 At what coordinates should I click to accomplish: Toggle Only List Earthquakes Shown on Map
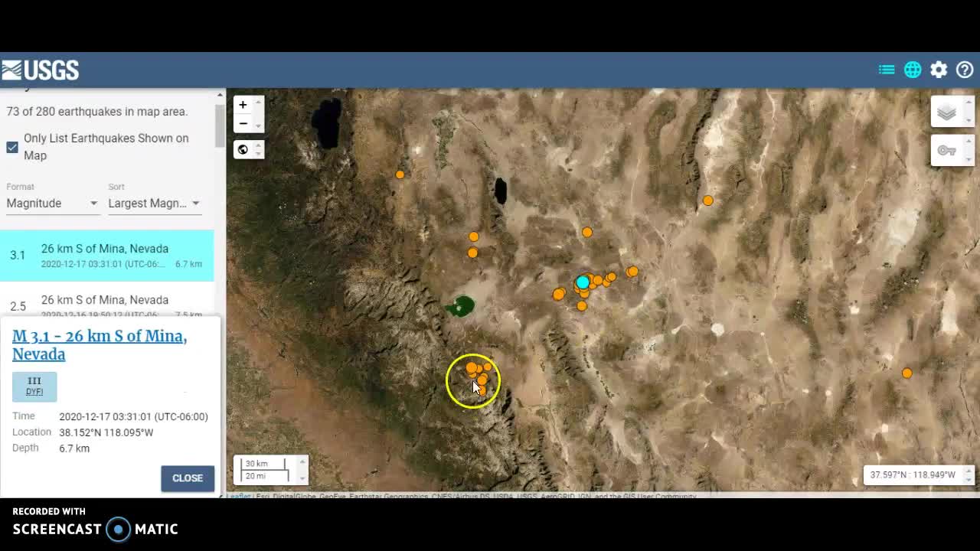click(12, 147)
